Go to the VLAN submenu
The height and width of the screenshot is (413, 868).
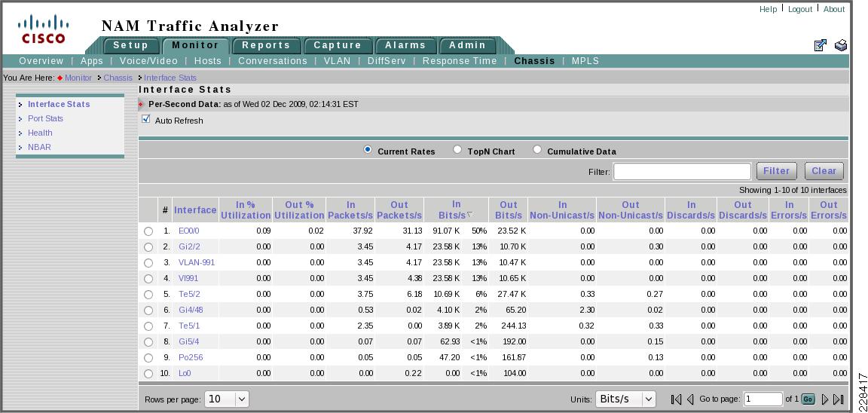[337, 61]
